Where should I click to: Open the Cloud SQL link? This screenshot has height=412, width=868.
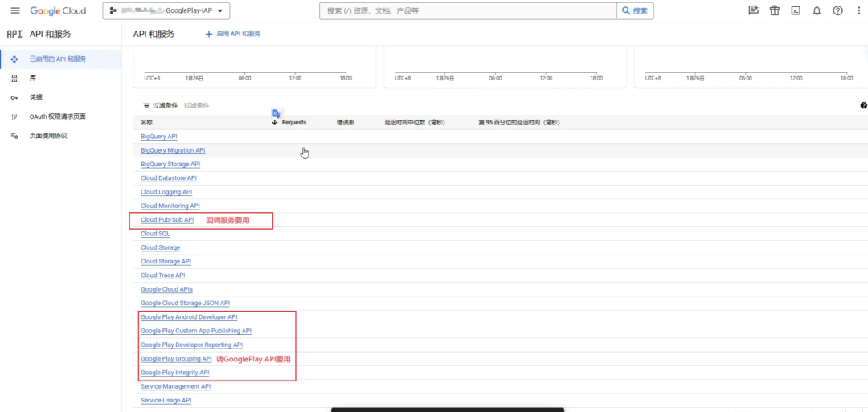click(x=156, y=234)
